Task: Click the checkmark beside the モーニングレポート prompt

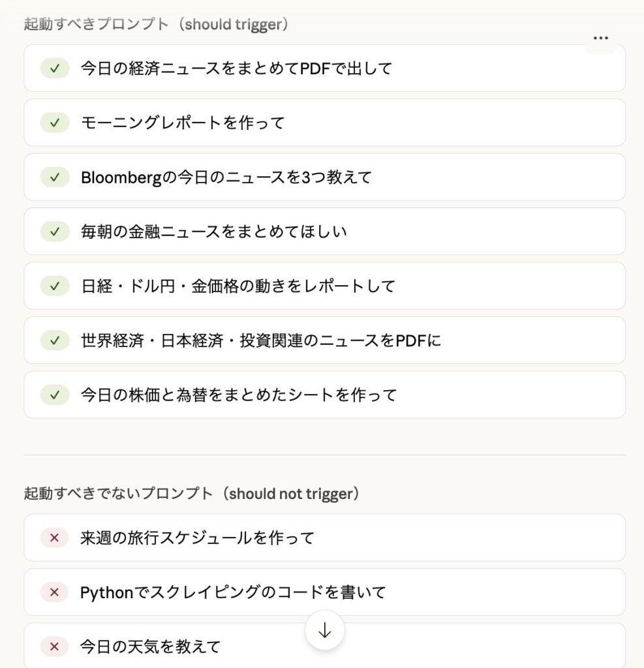Action: [55, 123]
